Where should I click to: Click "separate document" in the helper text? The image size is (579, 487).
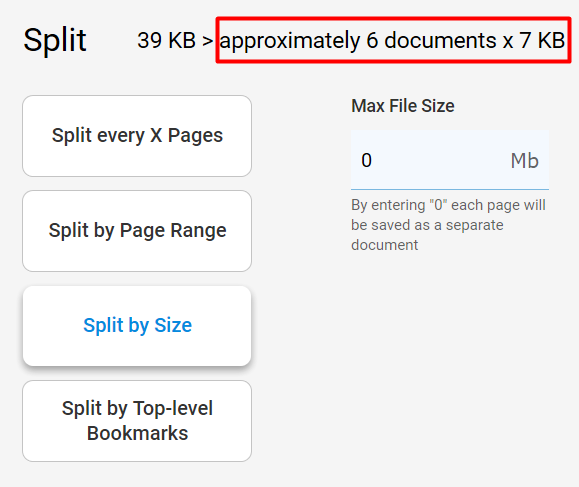[x=427, y=235]
